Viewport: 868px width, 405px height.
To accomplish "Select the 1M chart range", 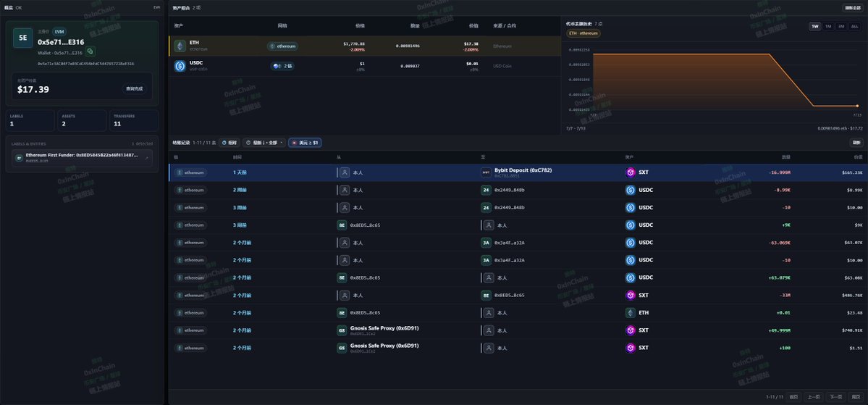I will (828, 26).
